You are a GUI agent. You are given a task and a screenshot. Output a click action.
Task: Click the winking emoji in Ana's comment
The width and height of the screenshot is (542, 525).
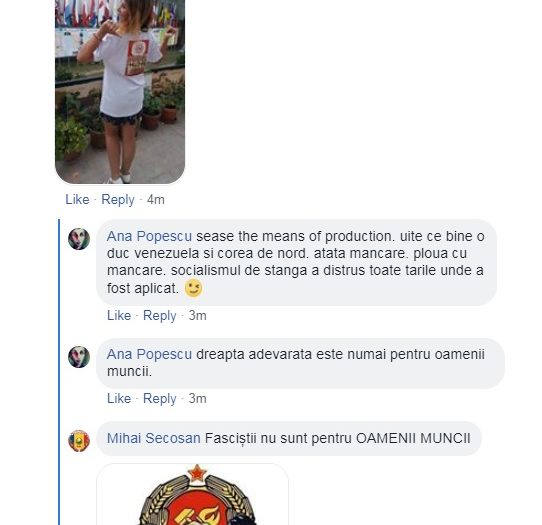[x=193, y=288]
